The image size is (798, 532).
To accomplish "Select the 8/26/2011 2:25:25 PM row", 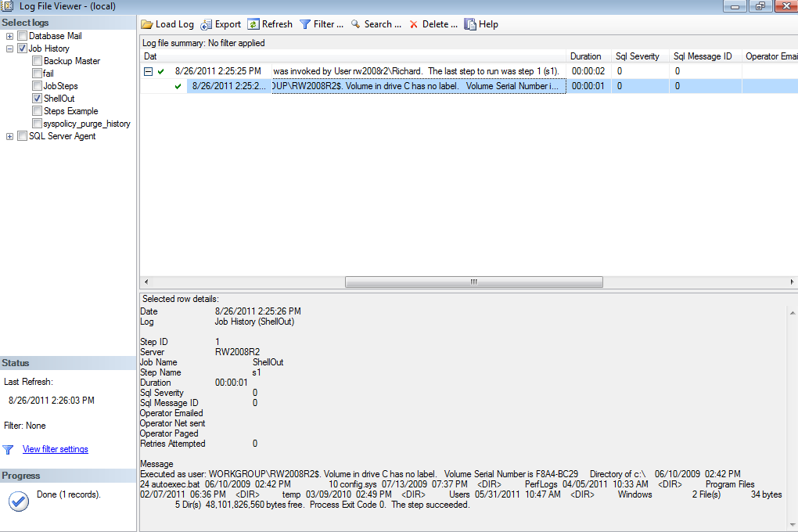I will pos(469,71).
